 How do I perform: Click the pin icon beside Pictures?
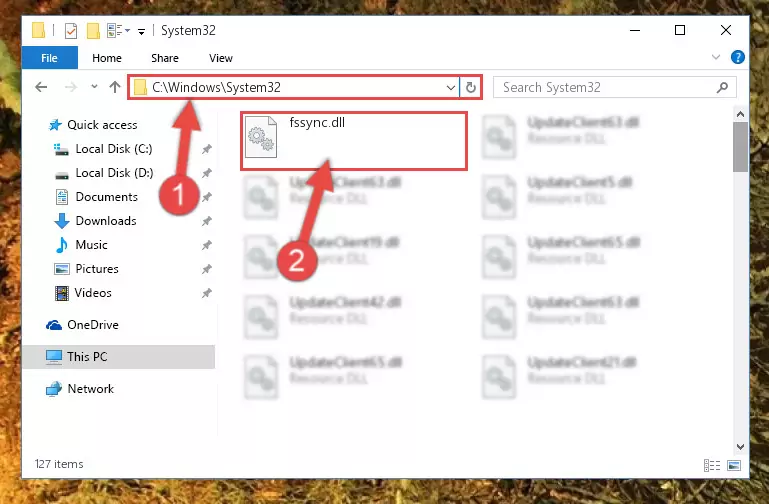[x=206, y=269]
